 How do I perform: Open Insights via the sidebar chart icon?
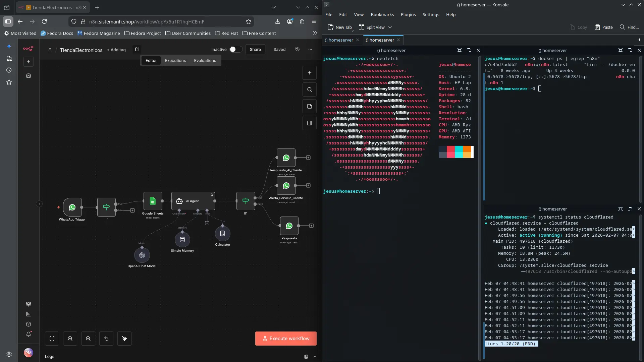coord(29,314)
